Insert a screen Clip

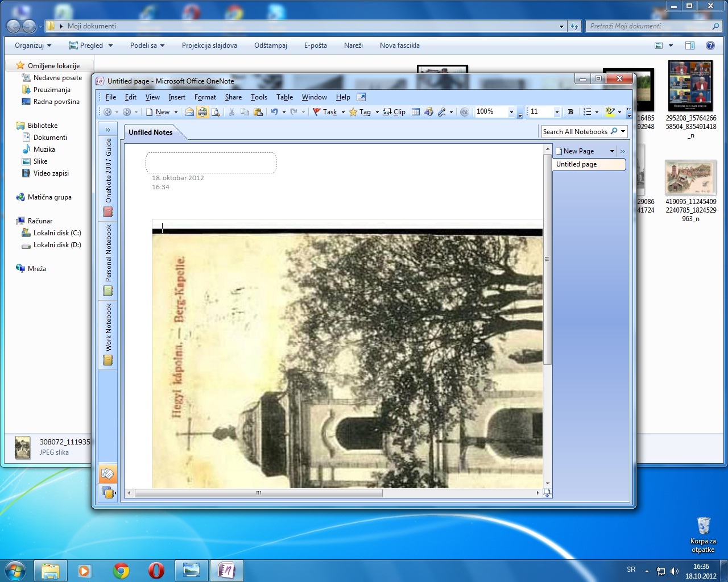coord(394,112)
